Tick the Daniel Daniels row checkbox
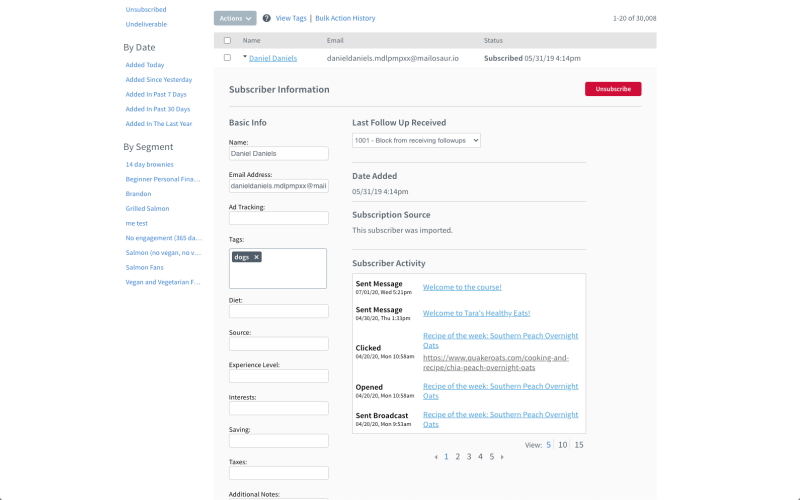Screen dimensions: 800x500 pyautogui.click(x=227, y=58)
